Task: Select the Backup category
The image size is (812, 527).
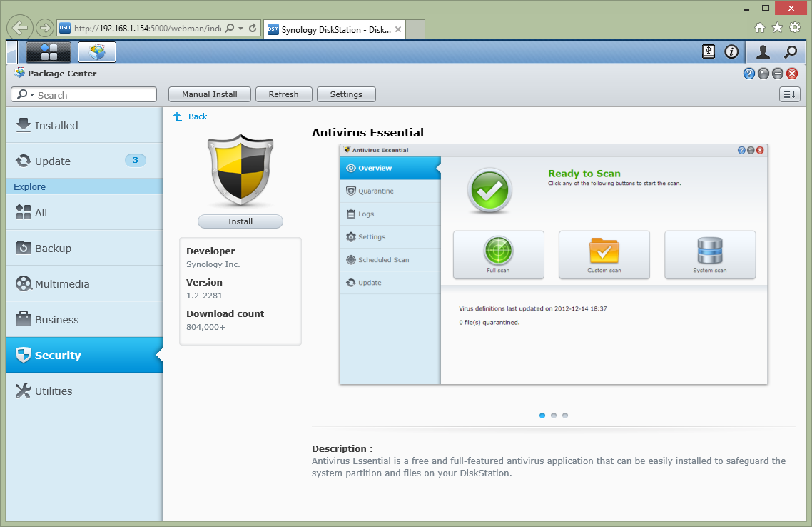Action: click(x=84, y=248)
